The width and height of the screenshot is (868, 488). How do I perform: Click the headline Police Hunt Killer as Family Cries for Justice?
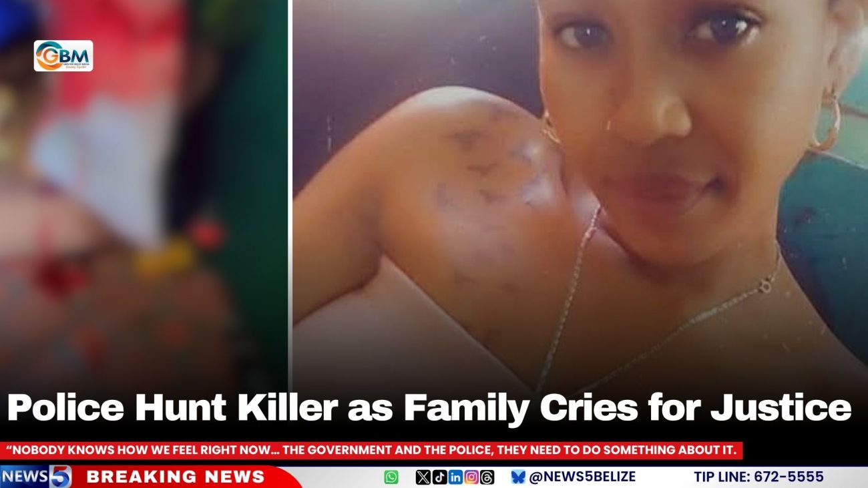pyautogui.click(x=429, y=409)
